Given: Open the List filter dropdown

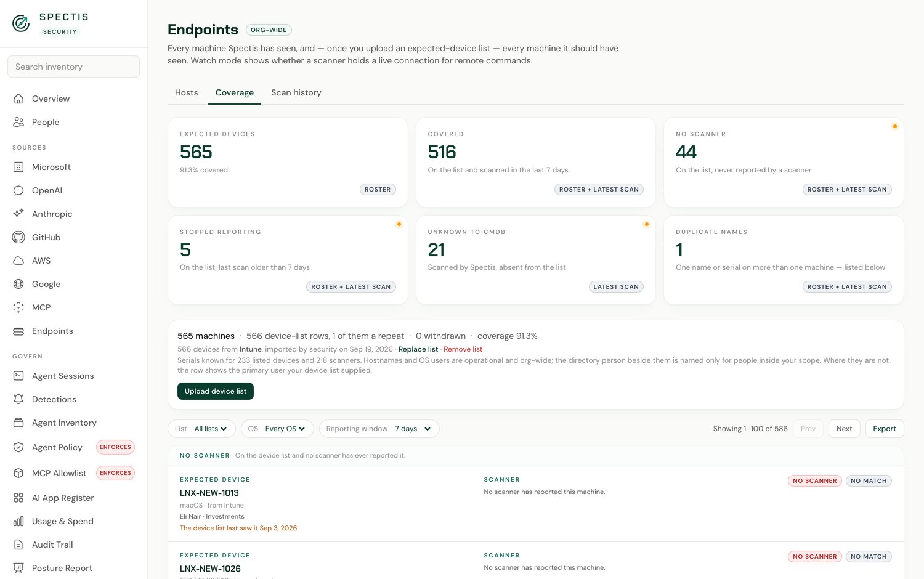Looking at the screenshot, I should [201, 429].
